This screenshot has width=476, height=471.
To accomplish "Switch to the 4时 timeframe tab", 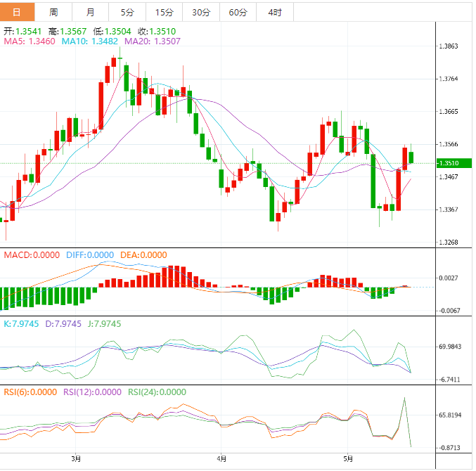I will tap(275, 13).
